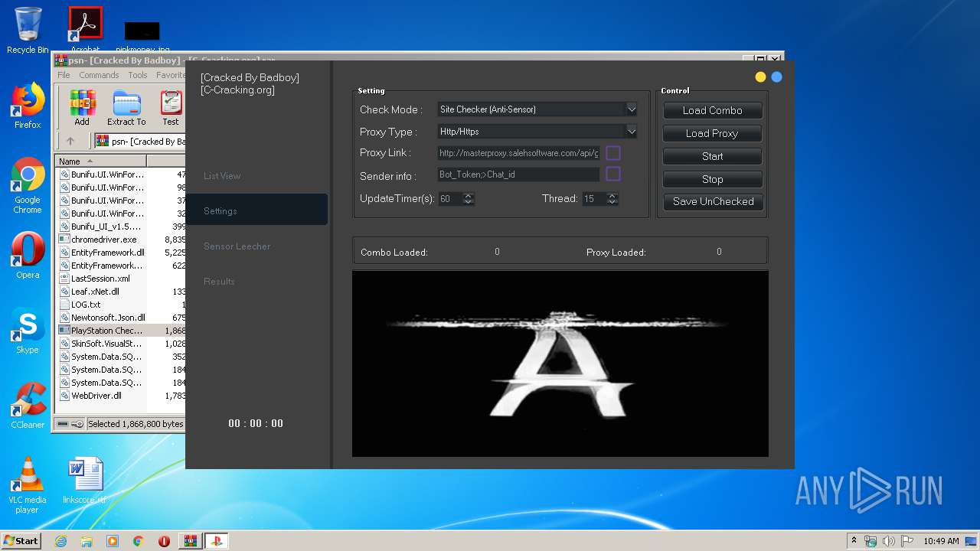The height and width of the screenshot is (551, 980).
Task: Click the Thread value field
Action: [593, 199]
